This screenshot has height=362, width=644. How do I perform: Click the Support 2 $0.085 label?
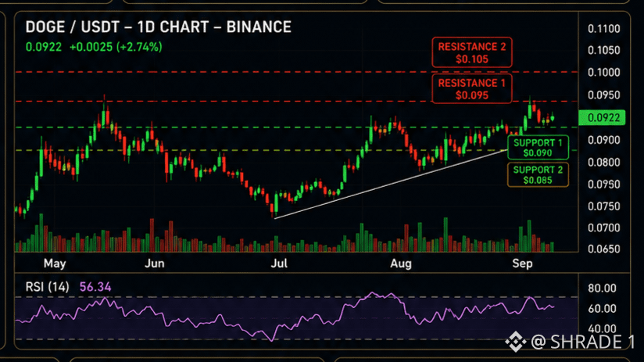coord(538,175)
